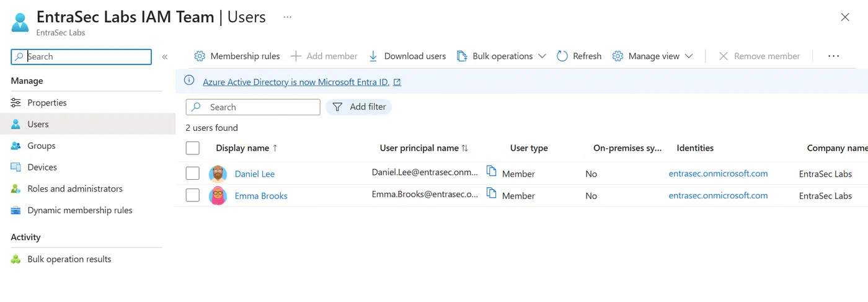Click the Dynamic membership rules icon

point(16,210)
